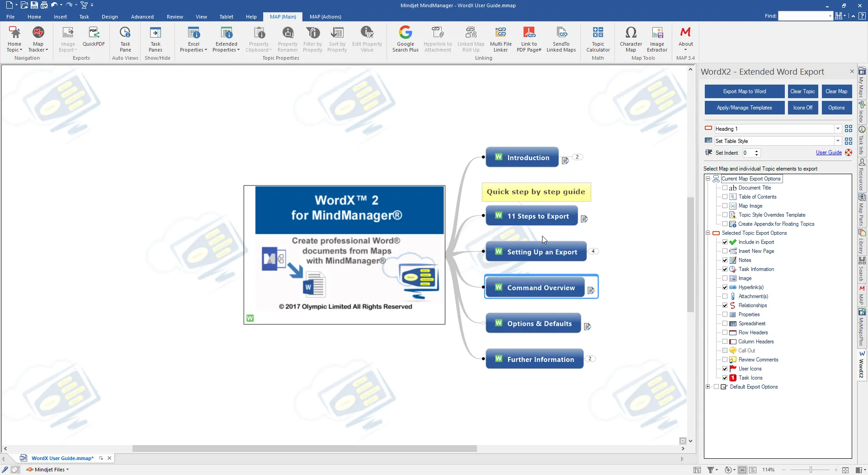
Task: Switch to the MAP (Actions) ribbon tab
Action: pos(325,17)
